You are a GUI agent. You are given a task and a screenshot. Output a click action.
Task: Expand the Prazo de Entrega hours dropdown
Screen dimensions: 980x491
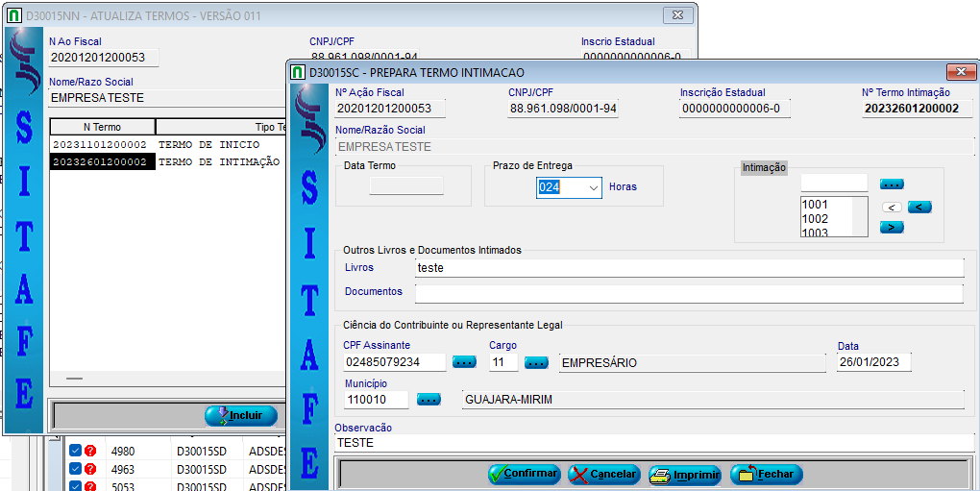pyautogui.click(x=593, y=187)
